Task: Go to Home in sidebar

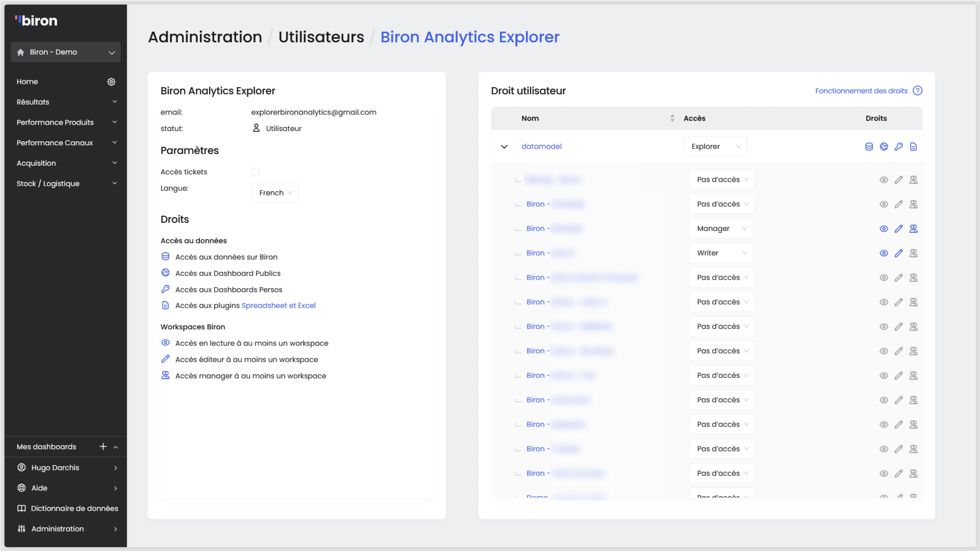Action: click(27, 82)
